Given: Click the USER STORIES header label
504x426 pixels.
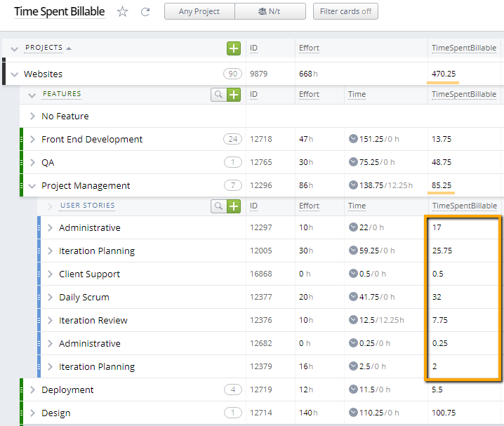Looking at the screenshot, I should [88, 206].
